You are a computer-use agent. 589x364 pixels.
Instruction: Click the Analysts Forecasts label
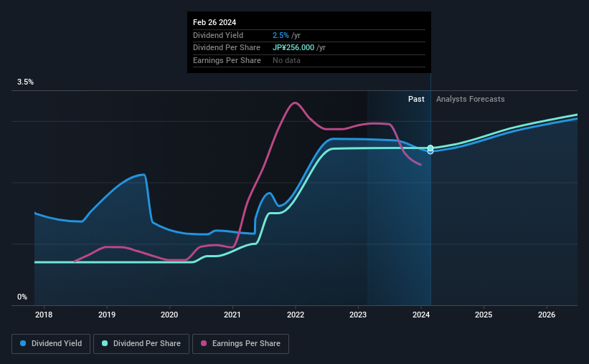[x=471, y=99]
